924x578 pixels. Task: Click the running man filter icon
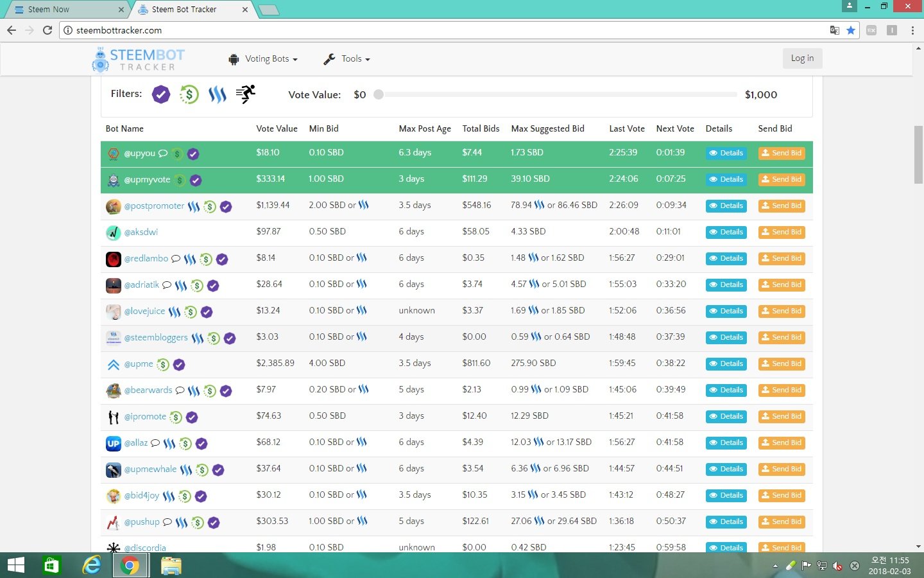click(245, 94)
